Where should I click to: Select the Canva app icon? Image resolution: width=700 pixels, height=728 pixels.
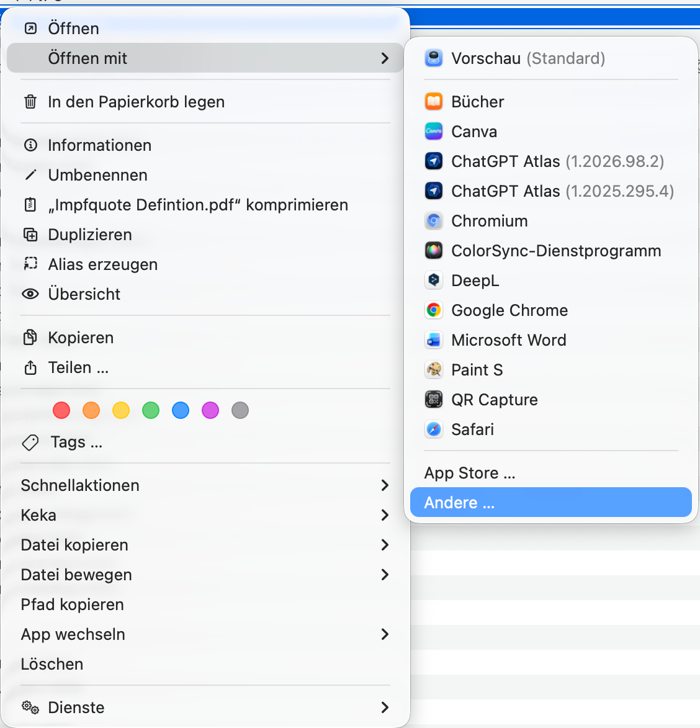(x=434, y=132)
